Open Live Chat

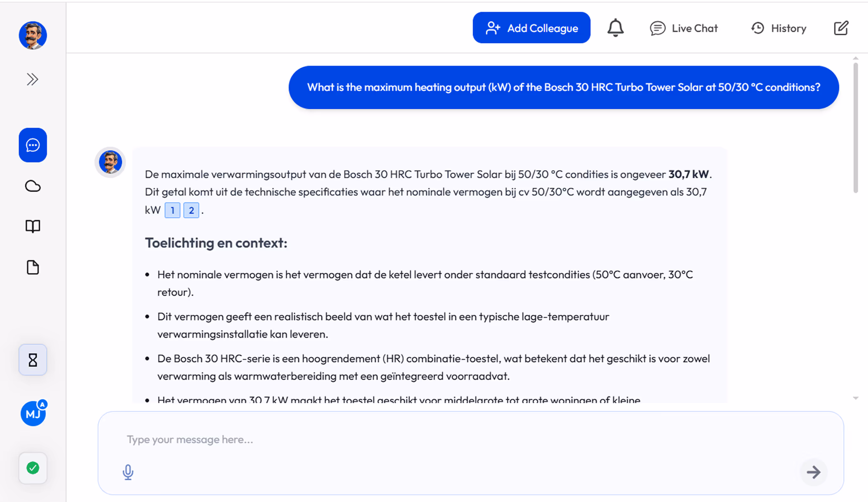click(x=684, y=28)
